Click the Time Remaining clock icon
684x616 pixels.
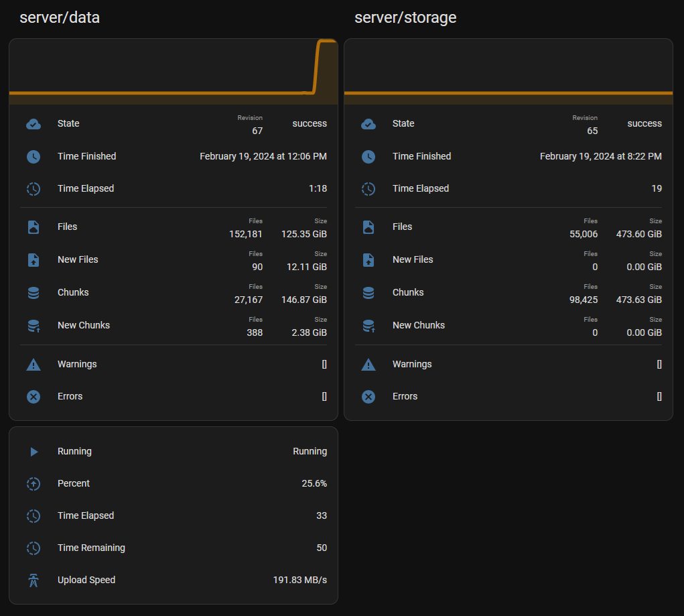(x=33, y=548)
